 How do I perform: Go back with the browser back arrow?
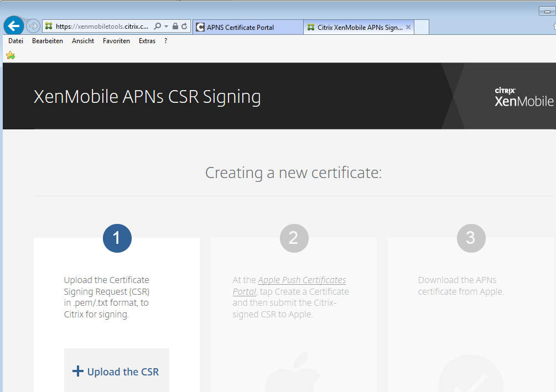14,26
